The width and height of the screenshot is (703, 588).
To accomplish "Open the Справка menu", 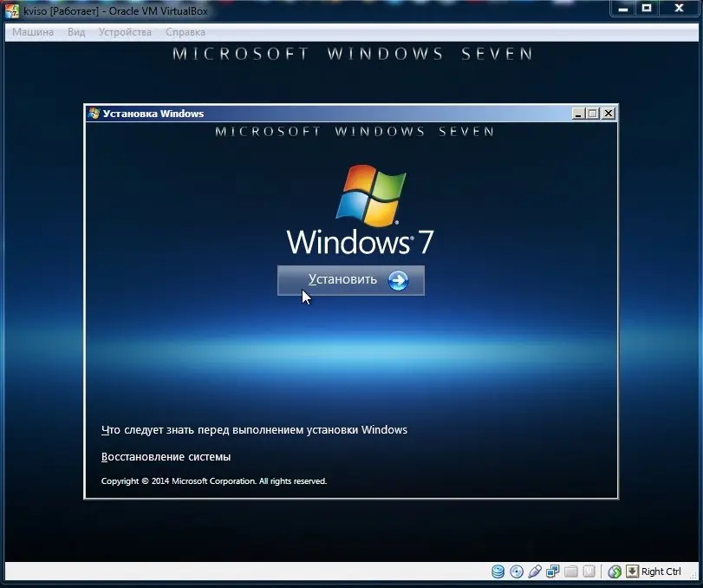I will click(x=186, y=32).
